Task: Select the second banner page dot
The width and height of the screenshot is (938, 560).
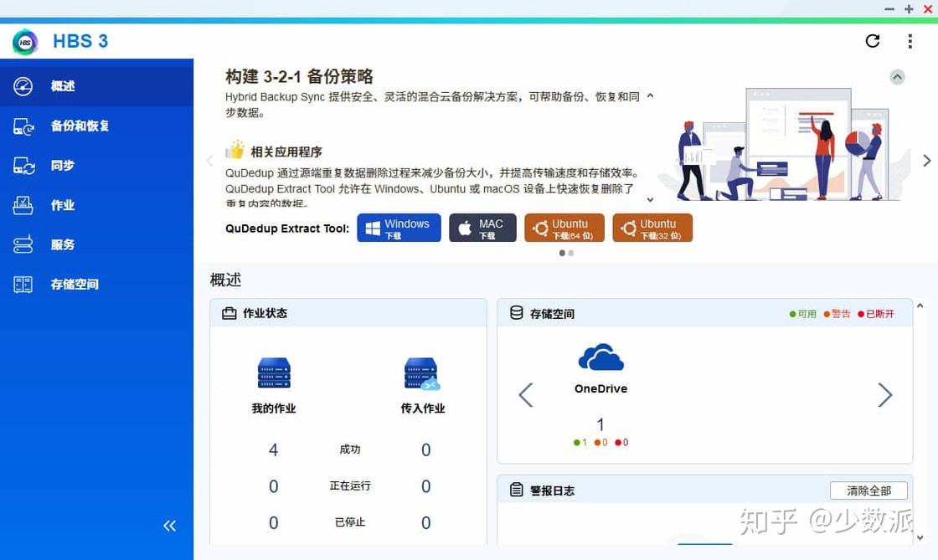Action: click(x=570, y=253)
